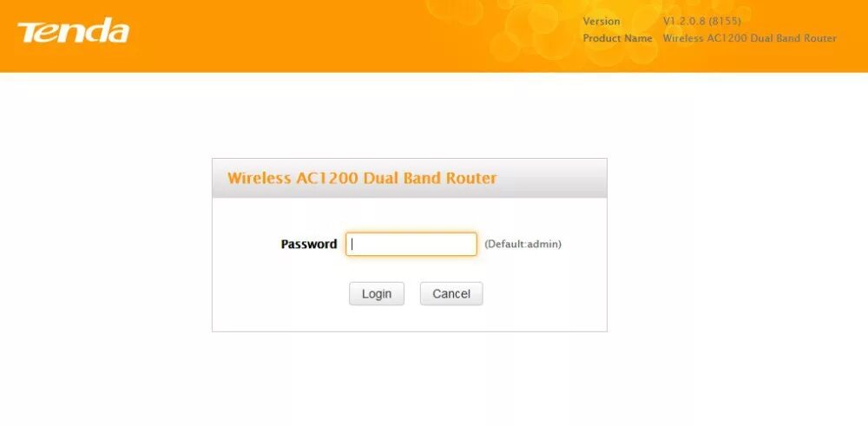Click the login panel heading text
The image size is (868, 426).
[362, 178]
